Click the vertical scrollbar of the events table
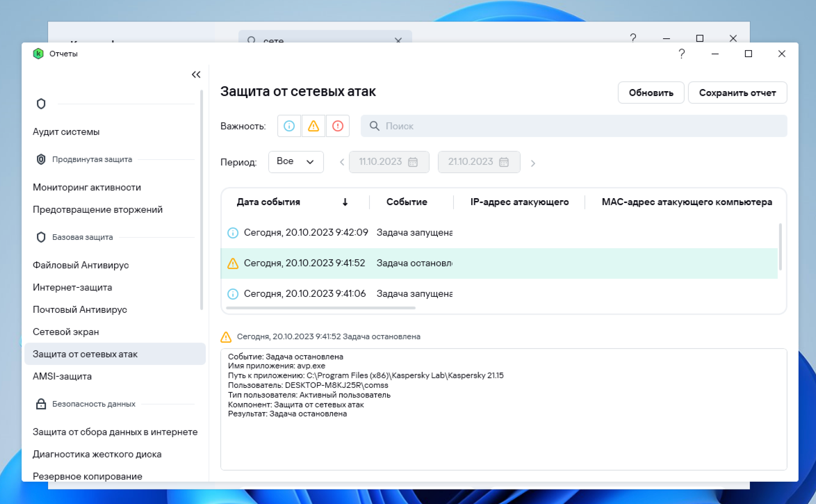 tap(780, 247)
